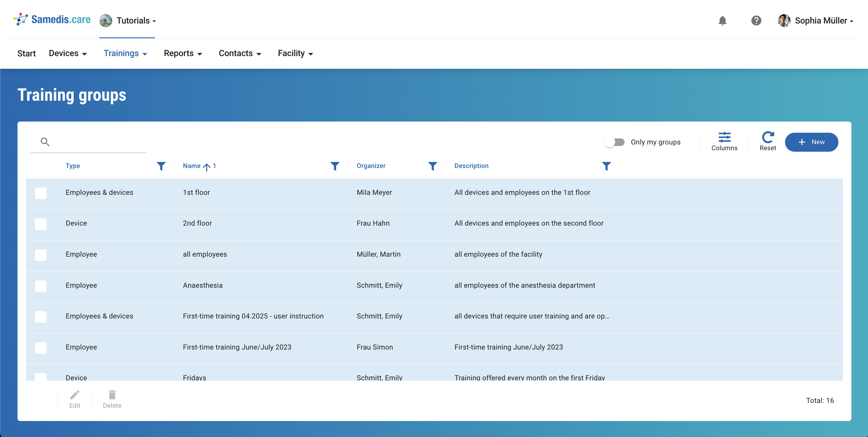868x437 pixels.
Task: Expand the Tutorials facility dropdown
Action: pyautogui.click(x=129, y=21)
